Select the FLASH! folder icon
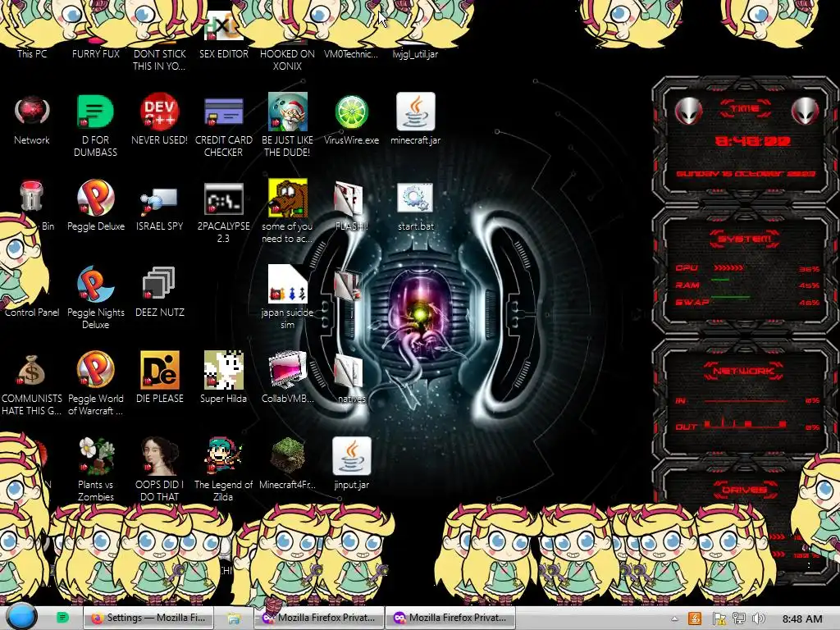Image resolution: width=840 pixels, height=630 pixels. click(x=349, y=199)
